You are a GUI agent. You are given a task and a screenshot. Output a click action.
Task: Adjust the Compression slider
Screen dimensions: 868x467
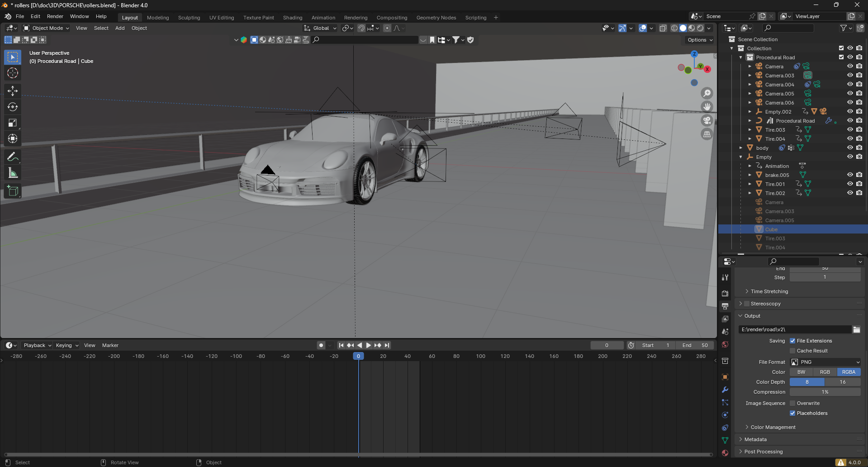[825, 392]
